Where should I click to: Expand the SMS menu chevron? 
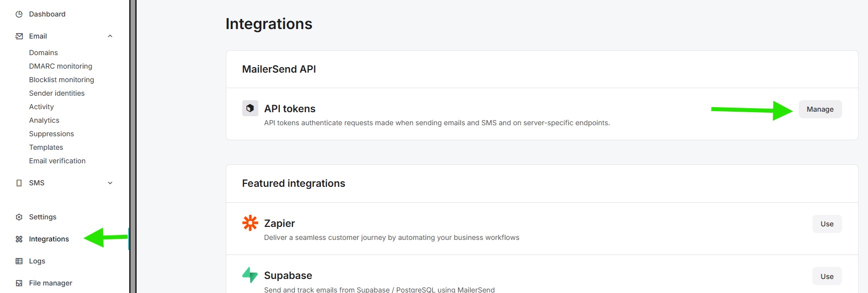tap(110, 183)
